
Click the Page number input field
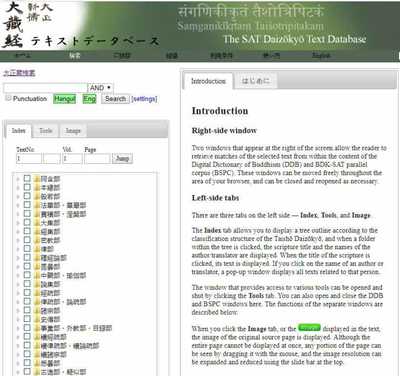point(97,158)
